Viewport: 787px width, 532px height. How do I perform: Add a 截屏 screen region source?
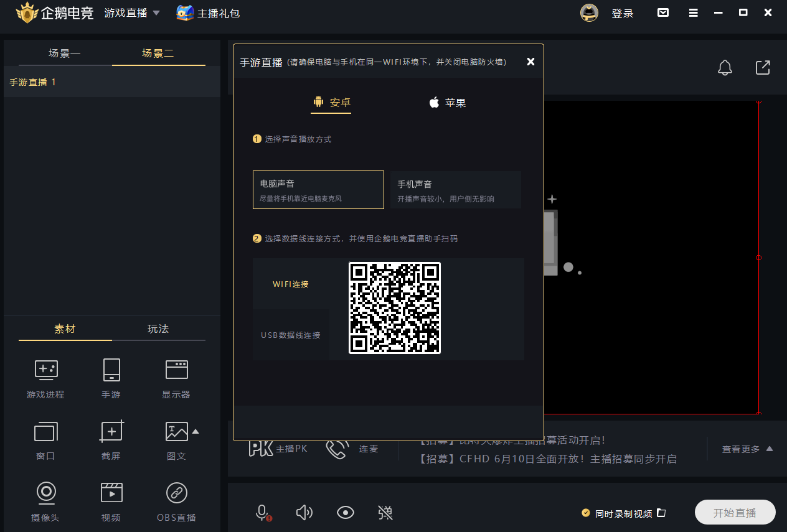(x=111, y=441)
